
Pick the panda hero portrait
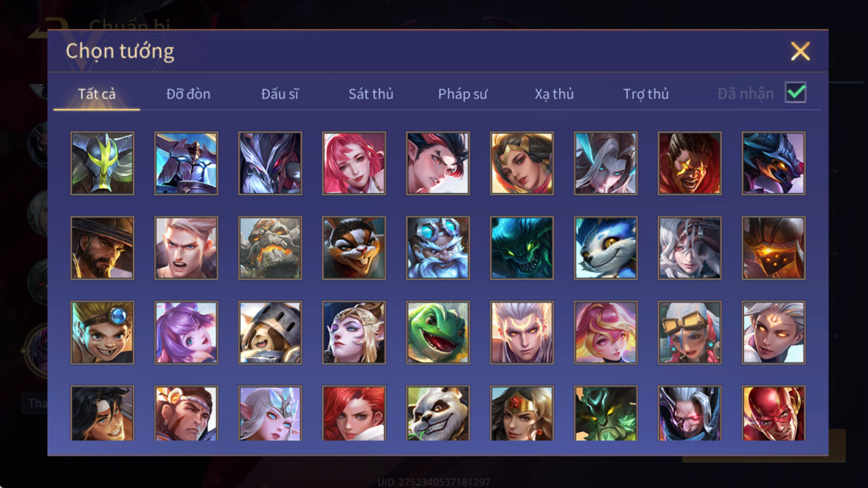438,413
